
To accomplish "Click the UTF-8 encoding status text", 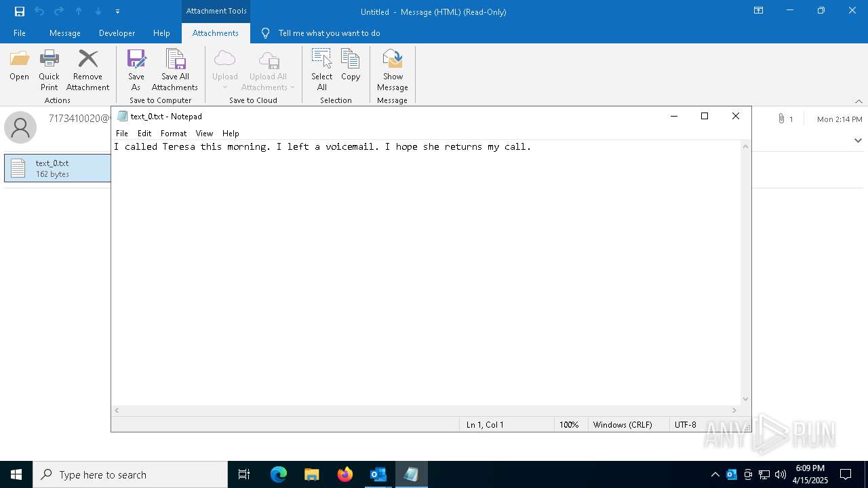I will coord(685,425).
